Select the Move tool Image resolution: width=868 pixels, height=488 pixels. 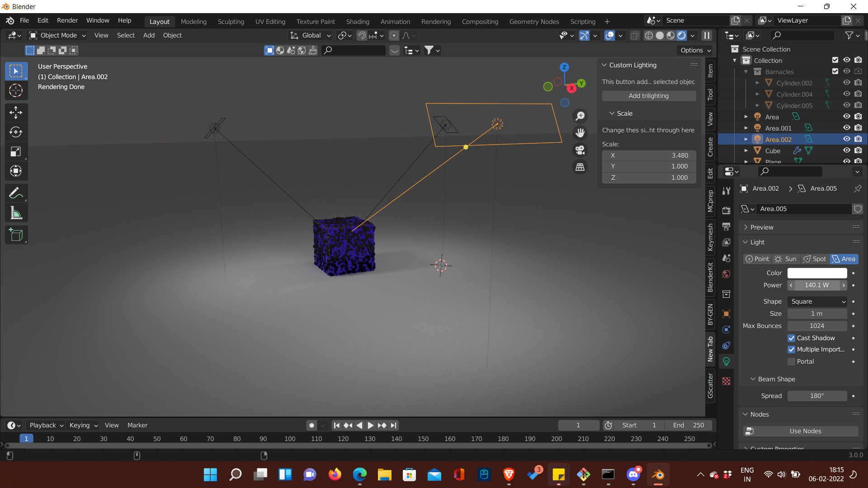click(x=16, y=113)
